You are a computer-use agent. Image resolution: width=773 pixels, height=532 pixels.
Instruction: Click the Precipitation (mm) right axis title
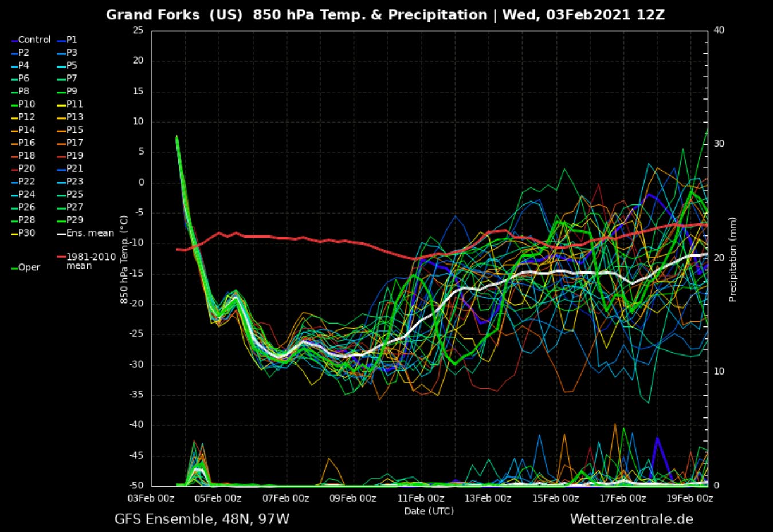click(732, 259)
